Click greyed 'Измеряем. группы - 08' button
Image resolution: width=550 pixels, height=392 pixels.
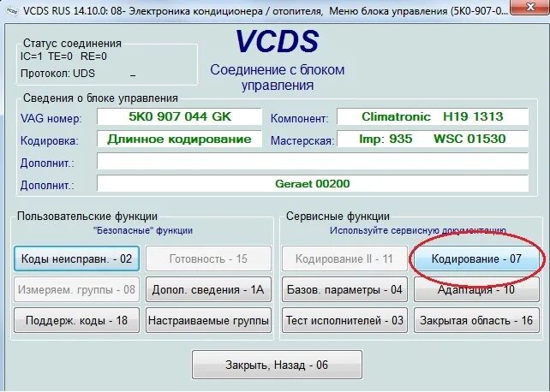coord(76,289)
